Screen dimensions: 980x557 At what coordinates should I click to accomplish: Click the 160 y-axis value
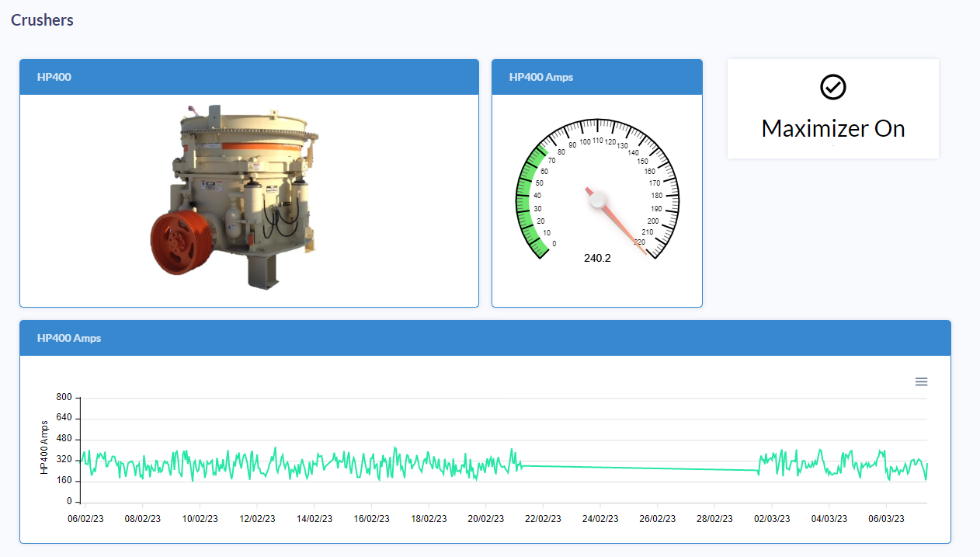click(64, 481)
